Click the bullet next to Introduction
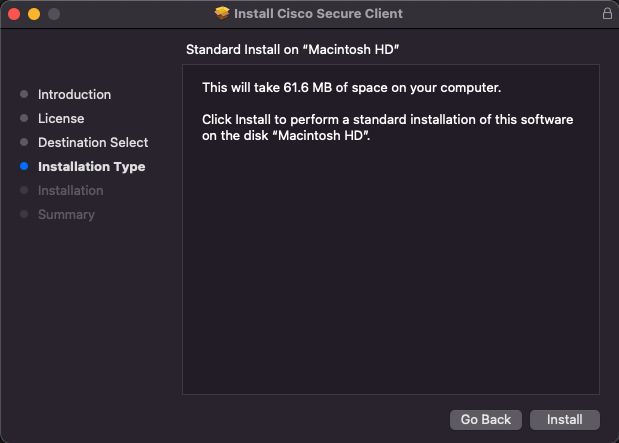 tap(24, 95)
